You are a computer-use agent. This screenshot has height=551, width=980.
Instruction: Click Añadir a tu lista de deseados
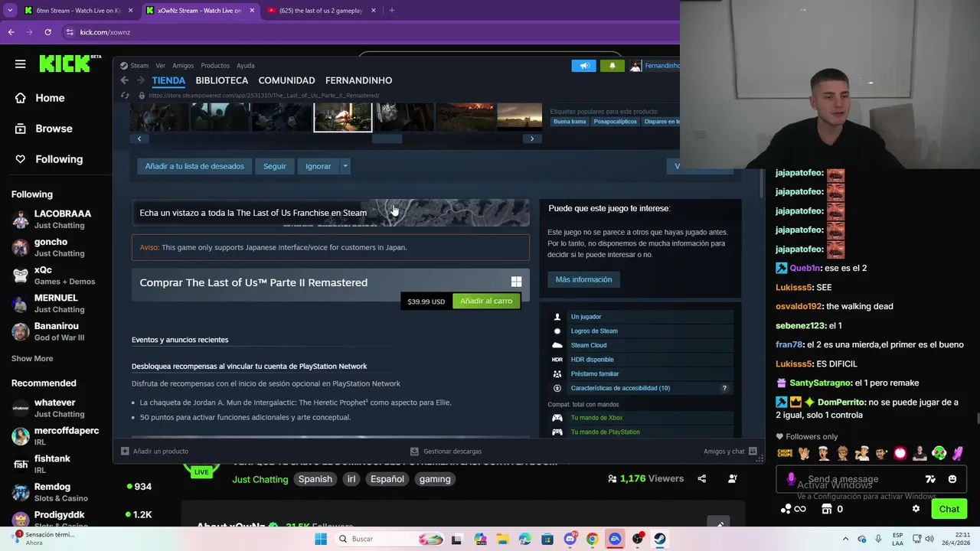[x=194, y=166]
